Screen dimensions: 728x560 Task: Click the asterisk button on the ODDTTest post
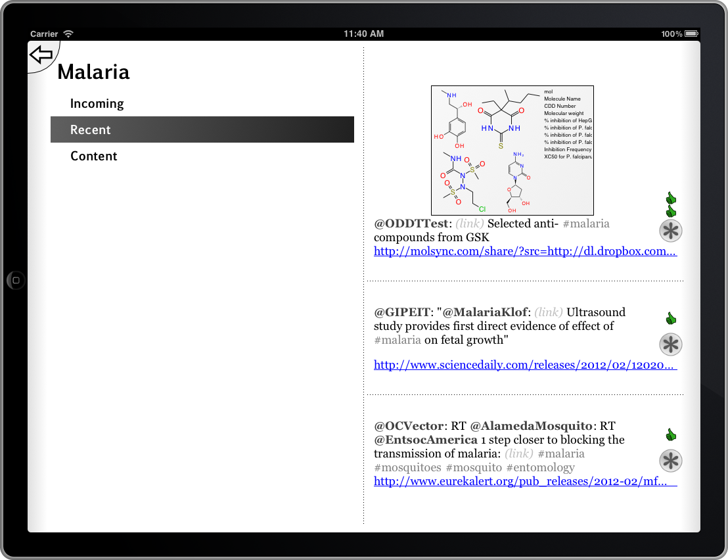click(670, 231)
